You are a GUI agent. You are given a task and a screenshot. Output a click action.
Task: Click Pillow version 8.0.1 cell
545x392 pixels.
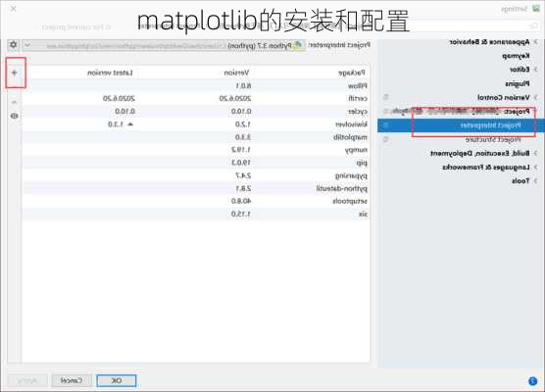pos(243,86)
